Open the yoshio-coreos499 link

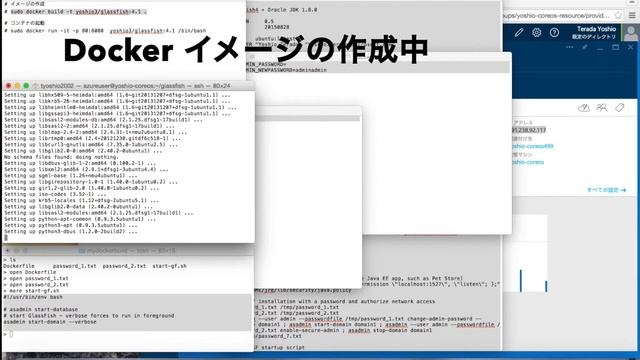[532, 146]
